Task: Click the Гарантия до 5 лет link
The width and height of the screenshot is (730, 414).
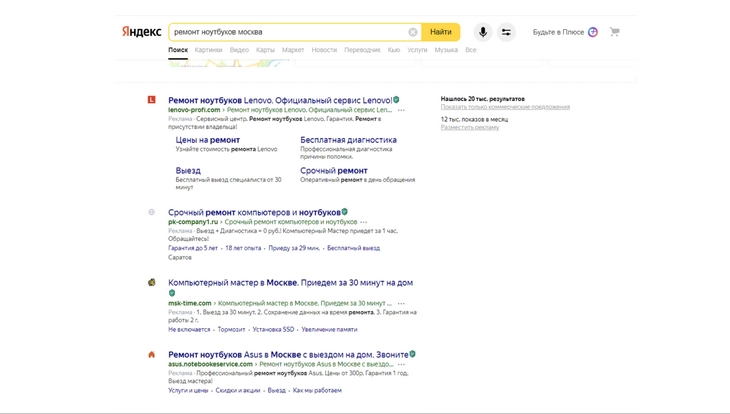Action: click(193, 248)
